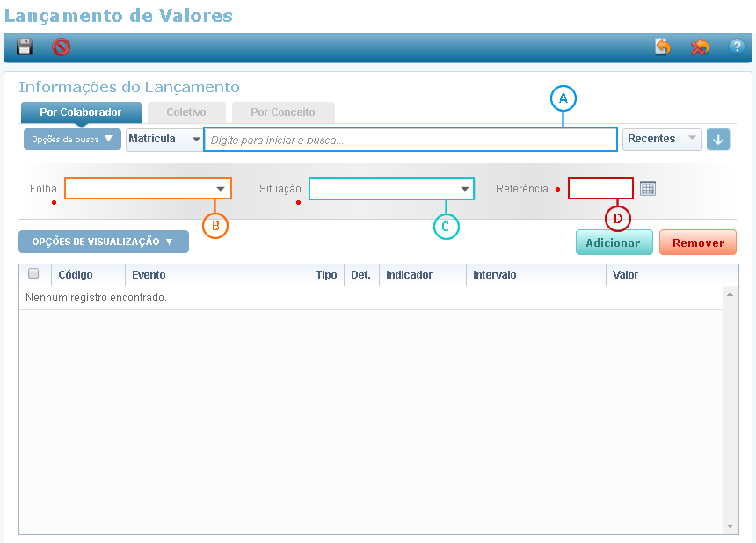Select the Por Colaborador tab

tap(81, 112)
